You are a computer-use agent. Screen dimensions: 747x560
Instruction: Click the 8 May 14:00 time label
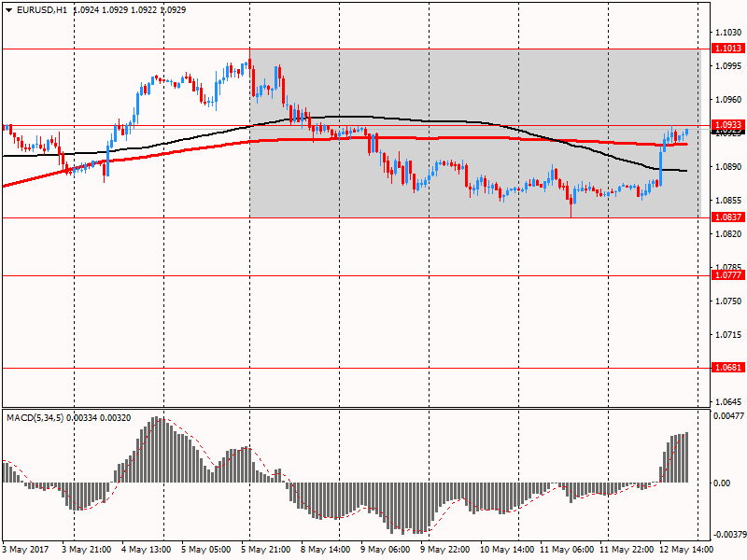click(x=326, y=550)
